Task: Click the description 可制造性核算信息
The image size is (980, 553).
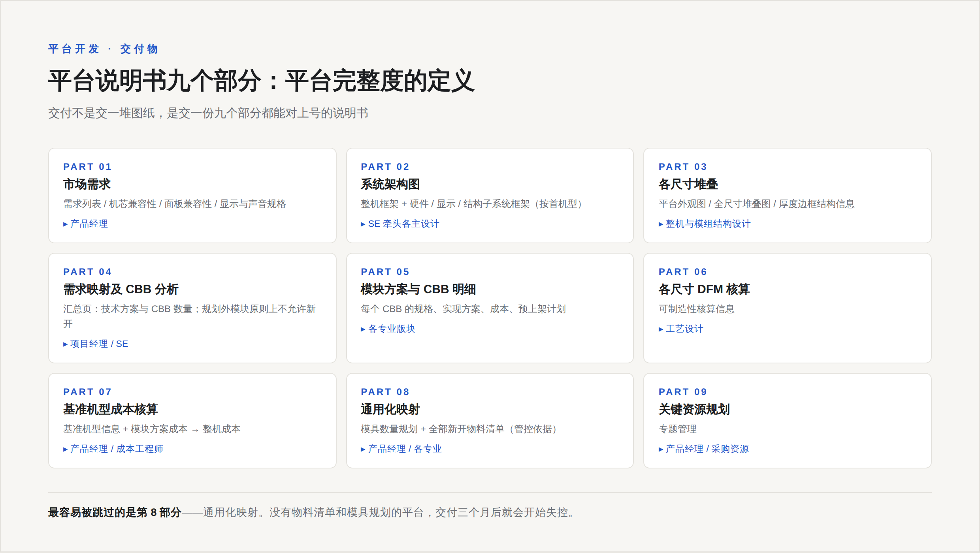Action: pos(697,309)
